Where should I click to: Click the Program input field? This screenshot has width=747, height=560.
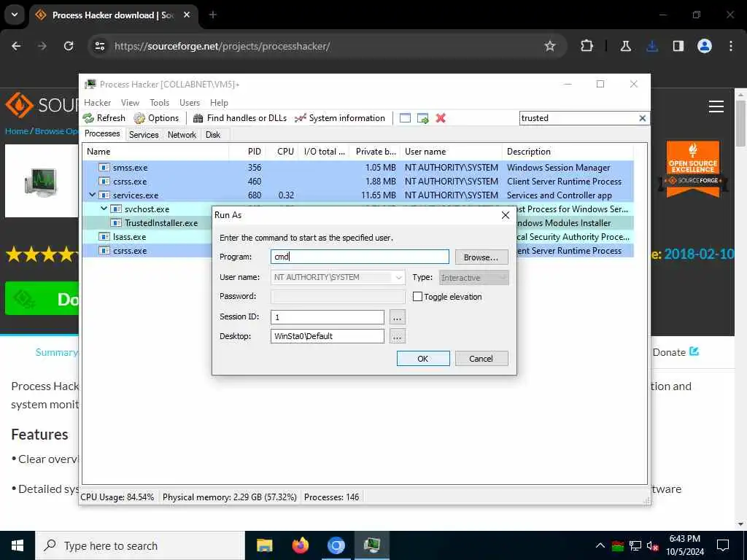pyautogui.click(x=360, y=257)
